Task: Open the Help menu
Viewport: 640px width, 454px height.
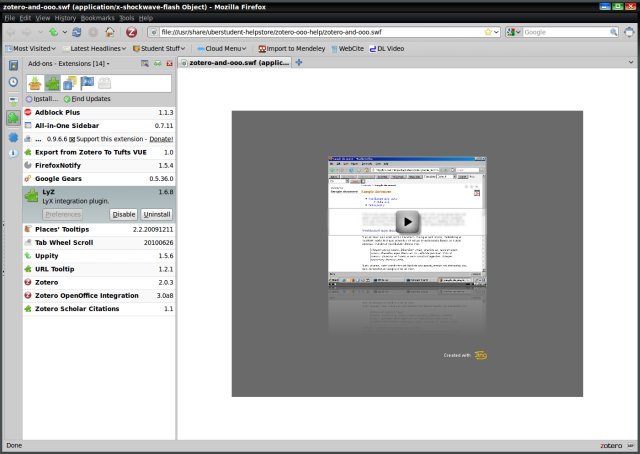Action: click(146, 18)
